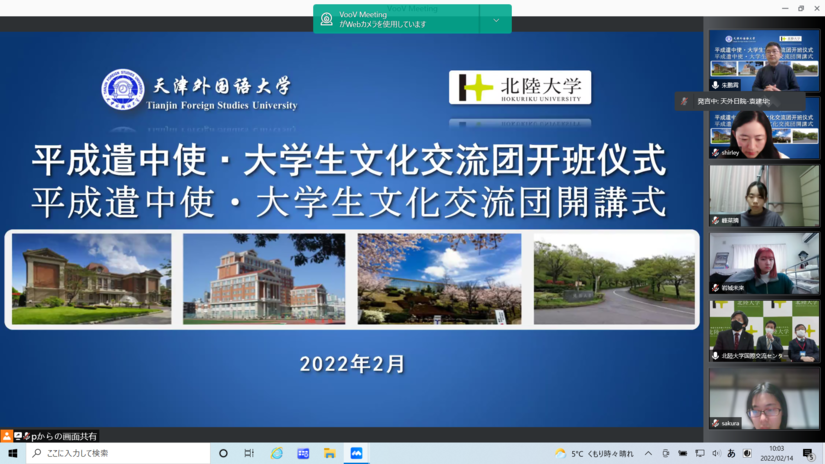The width and height of the screenshot is (825, 464).
Task: Click the Tianjin Foreign Studies University logo
Action: tap(199, 91)
